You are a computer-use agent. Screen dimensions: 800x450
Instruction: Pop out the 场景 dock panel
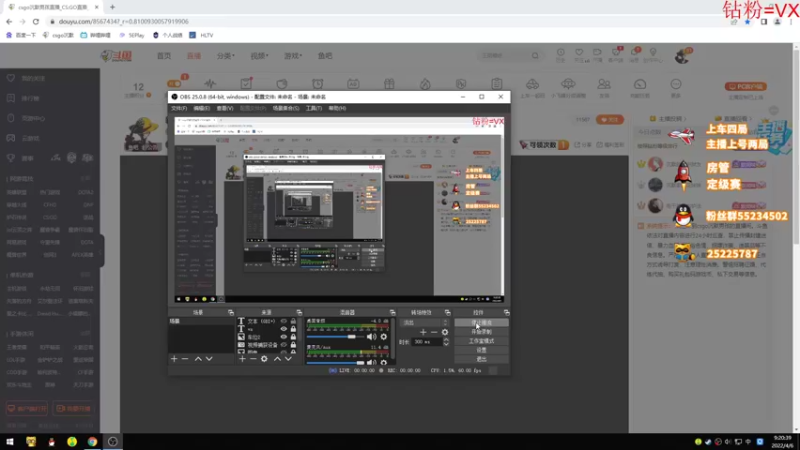click(231, 312)
